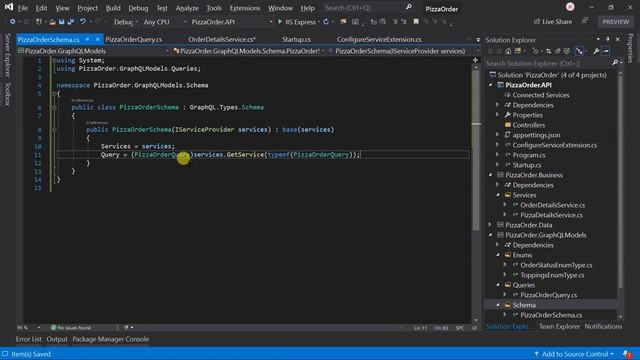The width and height of the screenshot is (640, 360).
Task: Switch to the PizzaOrderQuery.cs tab
Action: tap(134, 40)
